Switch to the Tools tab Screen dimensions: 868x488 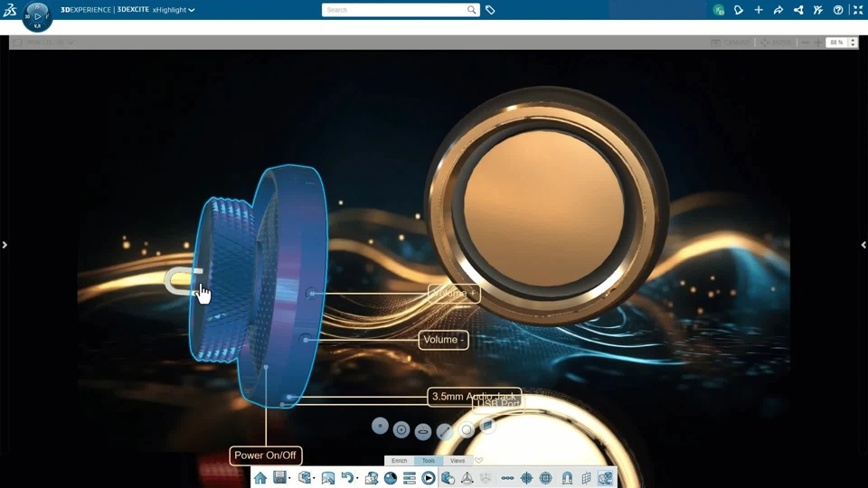429,460
